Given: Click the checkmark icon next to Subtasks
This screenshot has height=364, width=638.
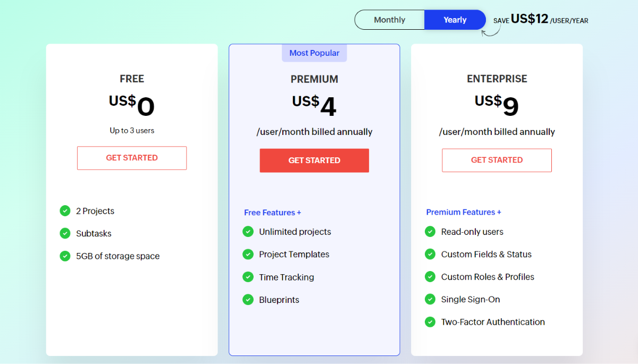Looking at the screenshot, I should (65, 233).
